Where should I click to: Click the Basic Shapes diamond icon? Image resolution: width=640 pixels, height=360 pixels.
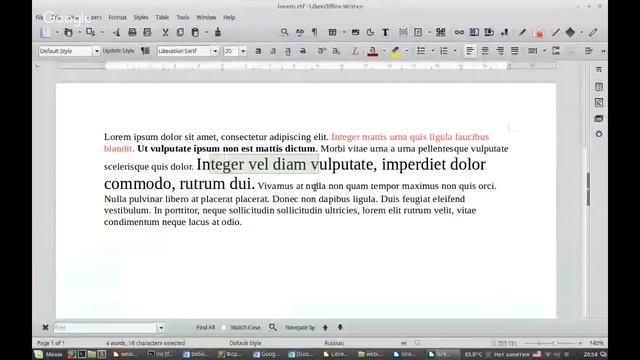pos(570,32)
